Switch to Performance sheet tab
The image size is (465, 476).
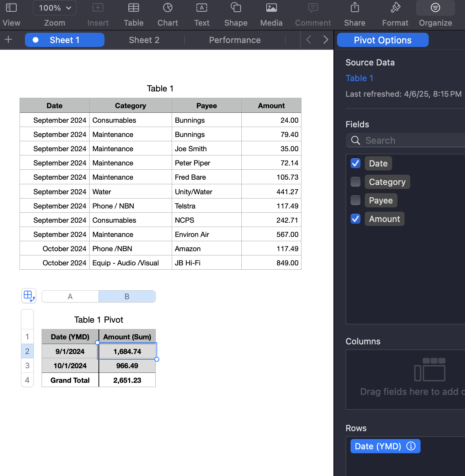pyautogui.click(x=235, y=40)
